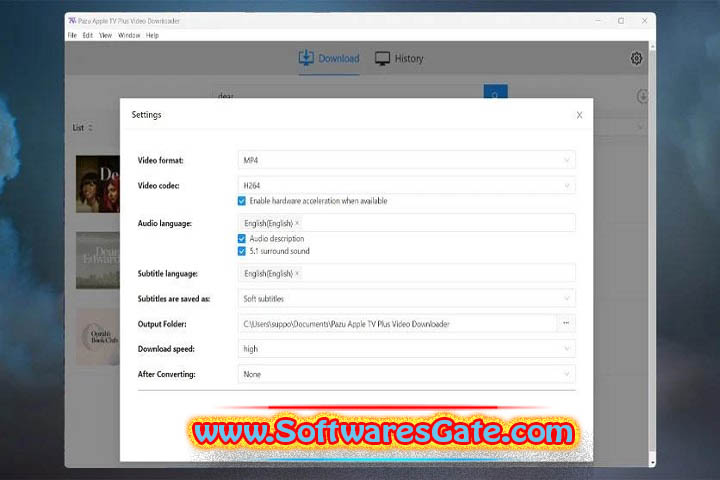Click the Subtitle language input field

[x=406, y=273]
